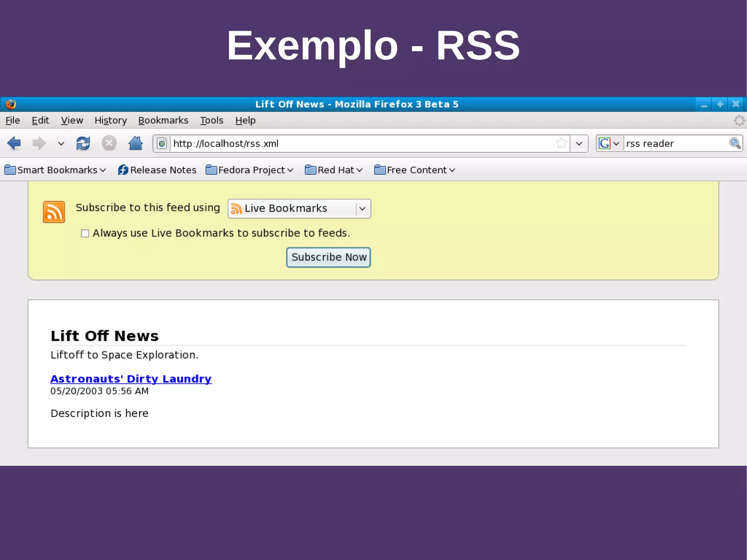Expand the URL bar history dropdown
The image size is (747, 560).
tap(579, 143)
